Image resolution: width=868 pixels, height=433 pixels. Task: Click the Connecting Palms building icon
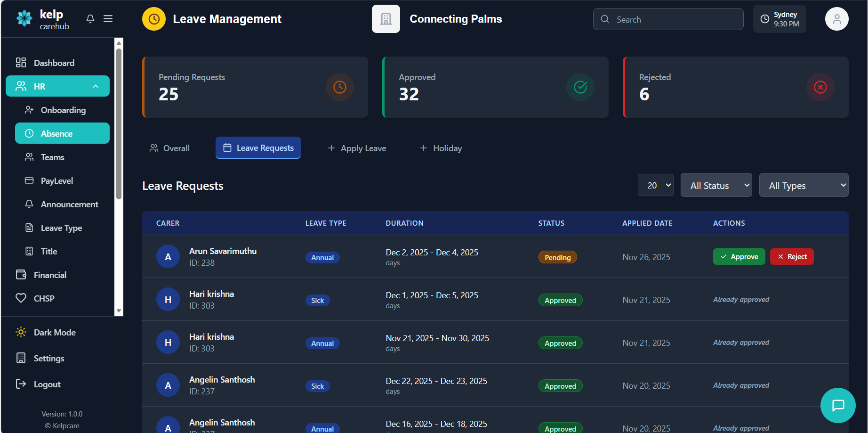[386, 19]
